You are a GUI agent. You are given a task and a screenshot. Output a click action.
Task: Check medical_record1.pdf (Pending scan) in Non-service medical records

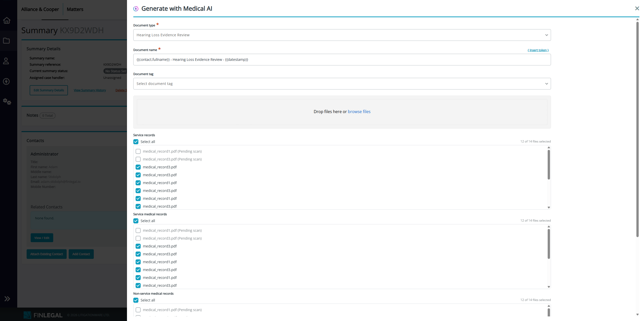pos(138,310)
